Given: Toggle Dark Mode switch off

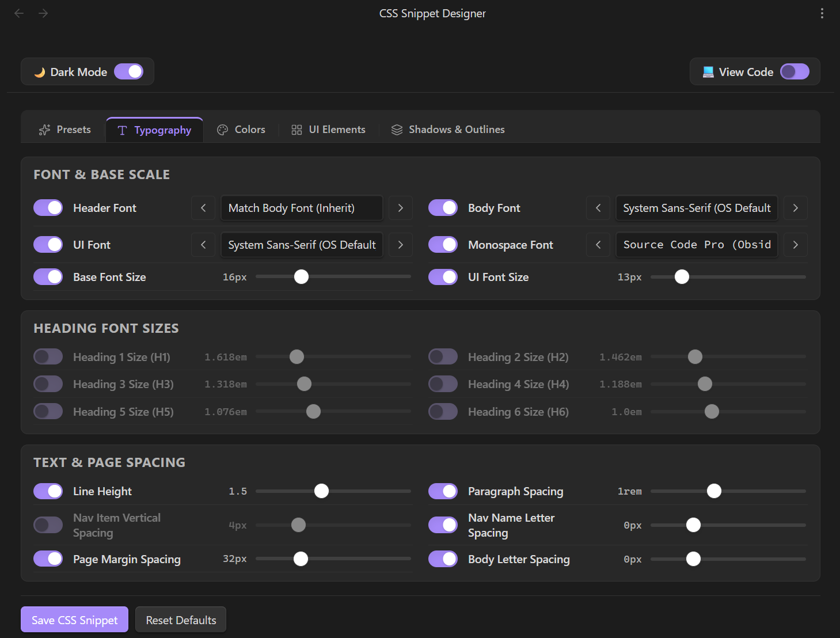Looking at the screenshot, I should [128, 71].
